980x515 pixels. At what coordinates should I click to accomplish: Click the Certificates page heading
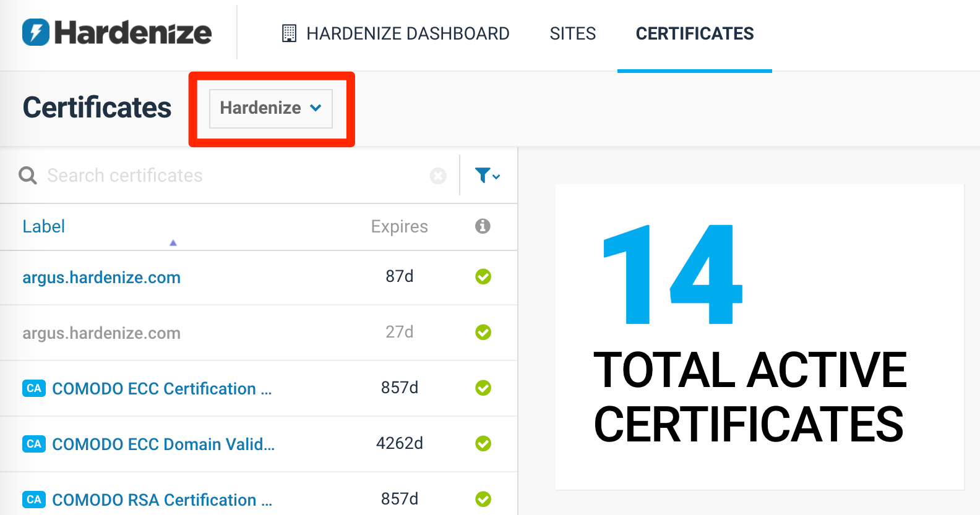tap(97, 108)
